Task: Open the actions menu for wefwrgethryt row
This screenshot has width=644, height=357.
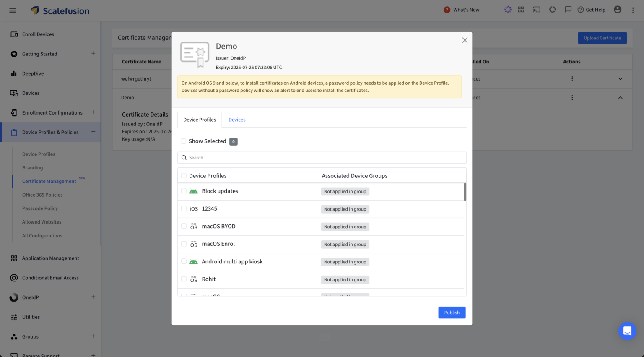Action: coord(572,79)
